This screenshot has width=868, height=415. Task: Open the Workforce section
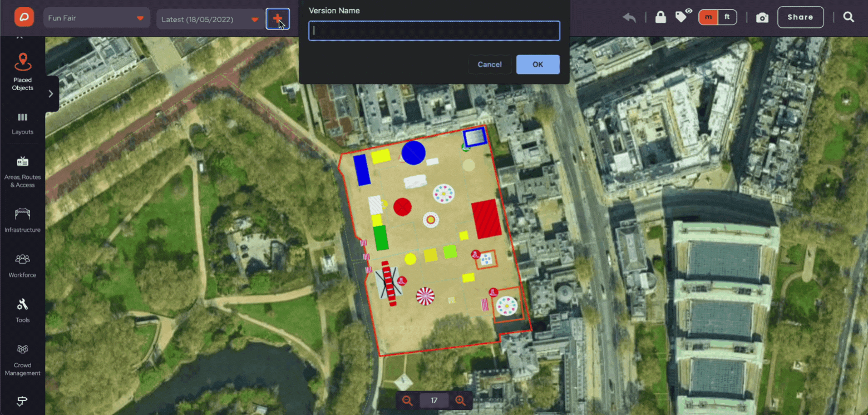tap(23, 265)
